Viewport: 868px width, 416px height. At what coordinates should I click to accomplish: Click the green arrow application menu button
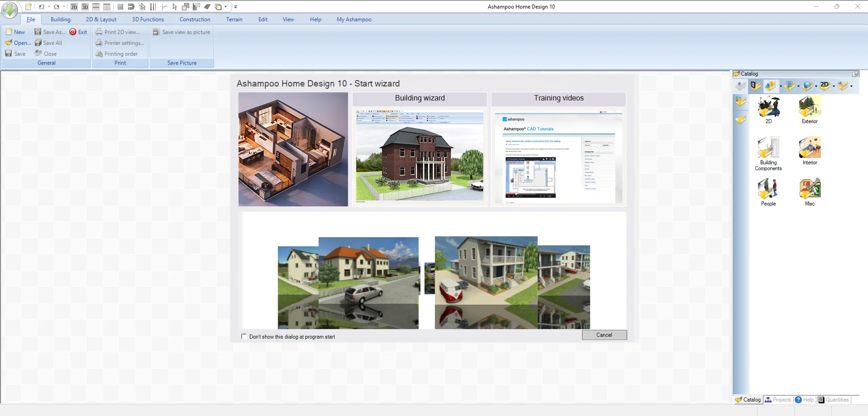10,10
